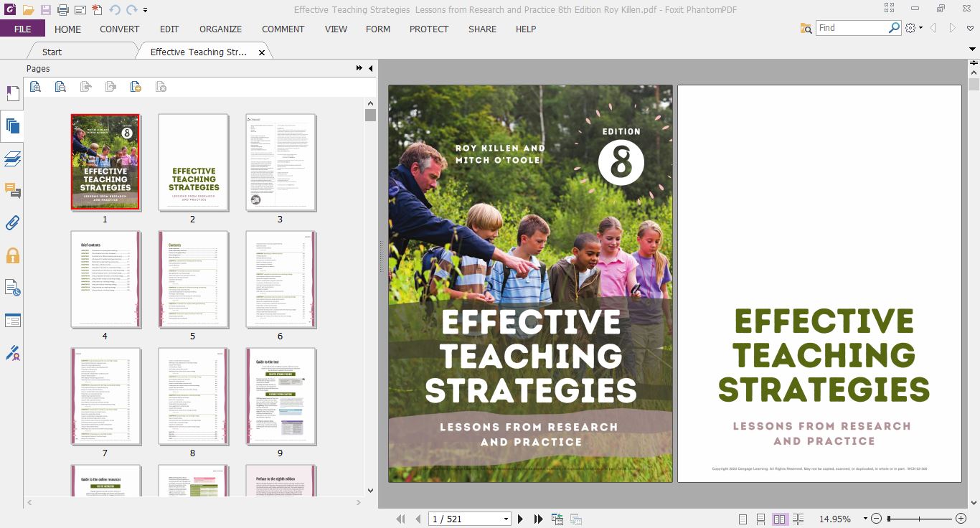Undo the last action
Screen dimensions: 980x528
[x=115, y=10]
